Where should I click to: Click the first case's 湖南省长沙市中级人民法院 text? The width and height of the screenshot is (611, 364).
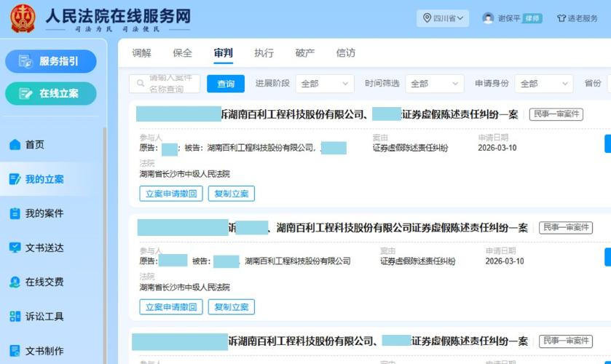(185, 174)
